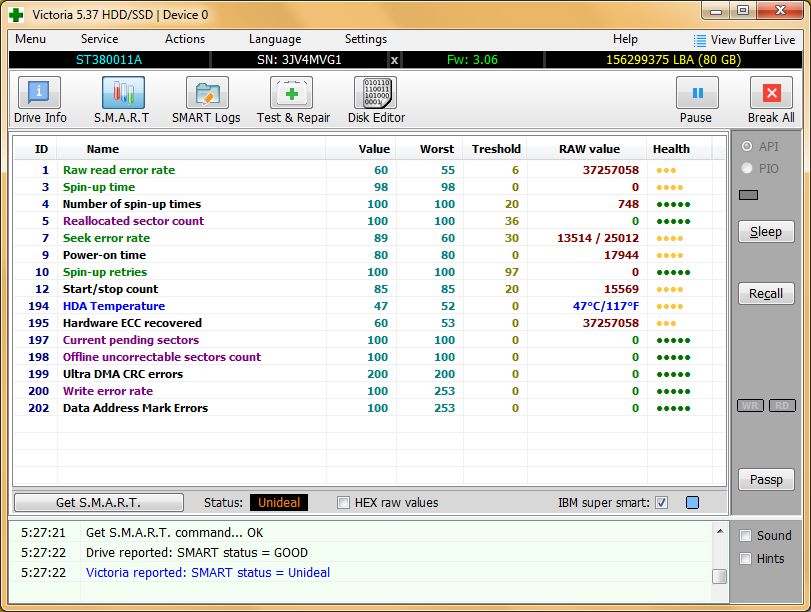Click the 156299375 LBA (80 GB) label
811x612 pixels.
coord(673,60)
